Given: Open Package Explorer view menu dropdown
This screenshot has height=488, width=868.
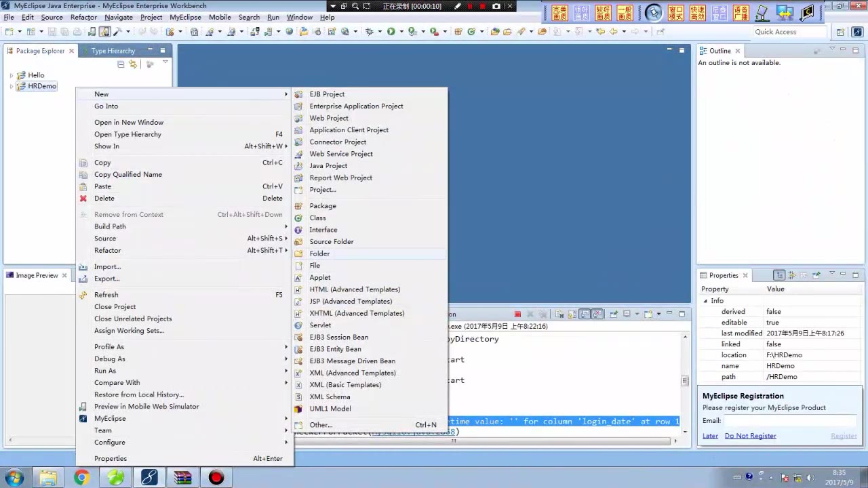Looking at the screenshot, I should pyautogui.click(x=165, y=63).
